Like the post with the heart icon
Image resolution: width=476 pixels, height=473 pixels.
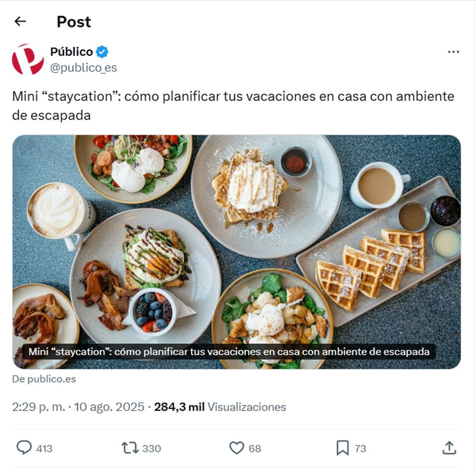tap(237, 448)
